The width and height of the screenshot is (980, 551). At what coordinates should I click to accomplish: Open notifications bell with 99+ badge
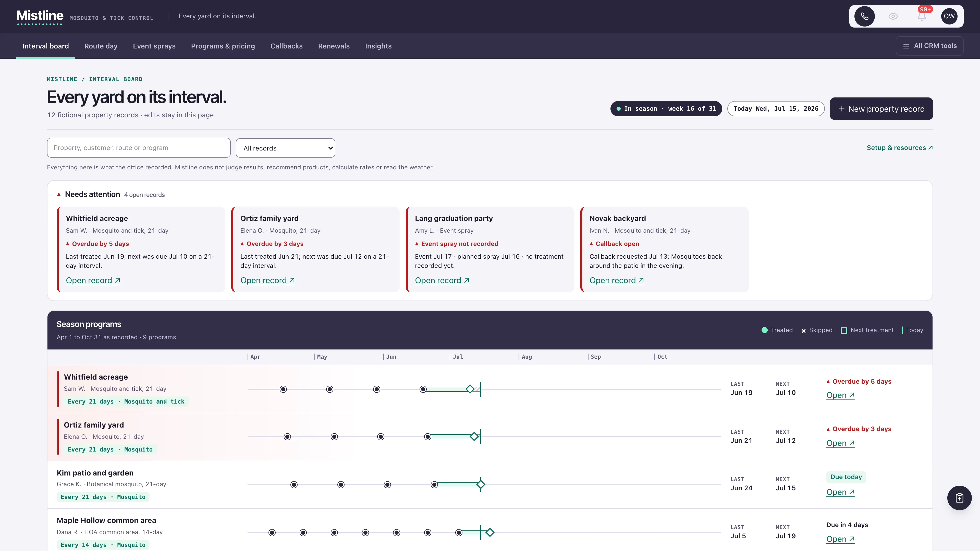921,16
